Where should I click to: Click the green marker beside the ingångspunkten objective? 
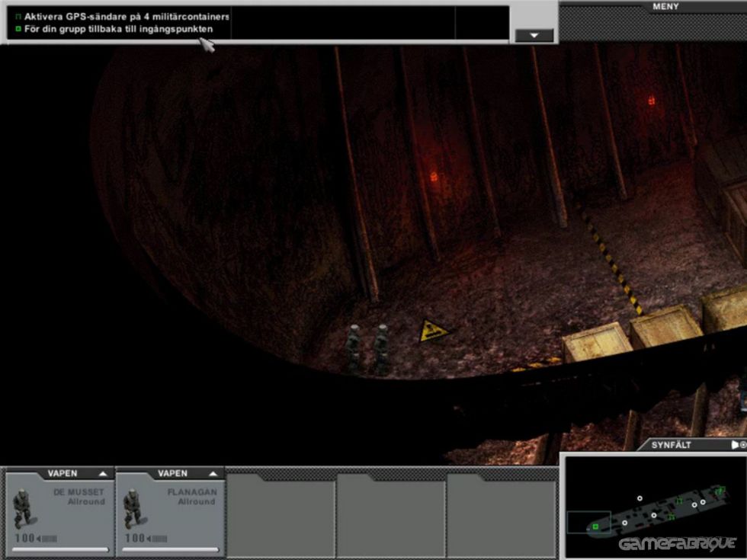click(x=18, y=29)
